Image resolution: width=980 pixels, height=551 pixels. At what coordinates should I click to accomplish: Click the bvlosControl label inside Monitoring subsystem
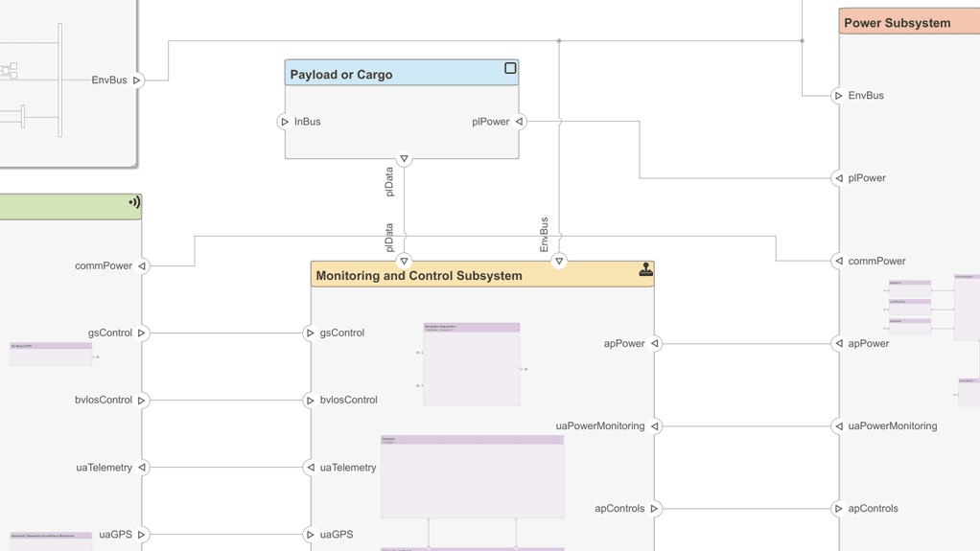click(x=349, y=400)
